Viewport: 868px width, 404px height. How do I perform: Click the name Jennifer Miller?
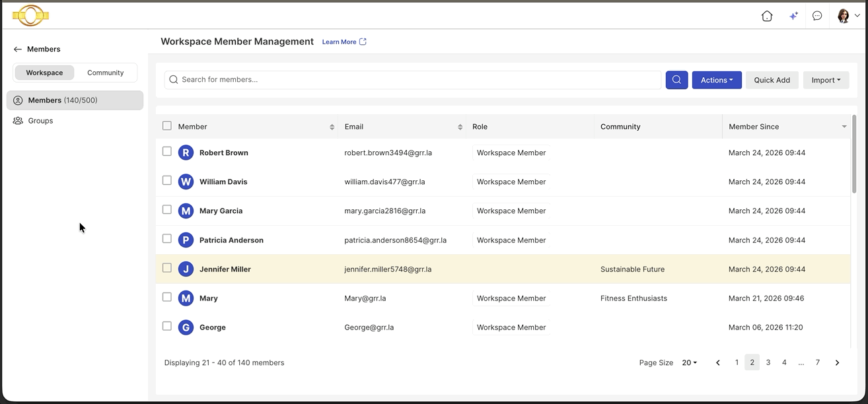(x=225, y=269)
